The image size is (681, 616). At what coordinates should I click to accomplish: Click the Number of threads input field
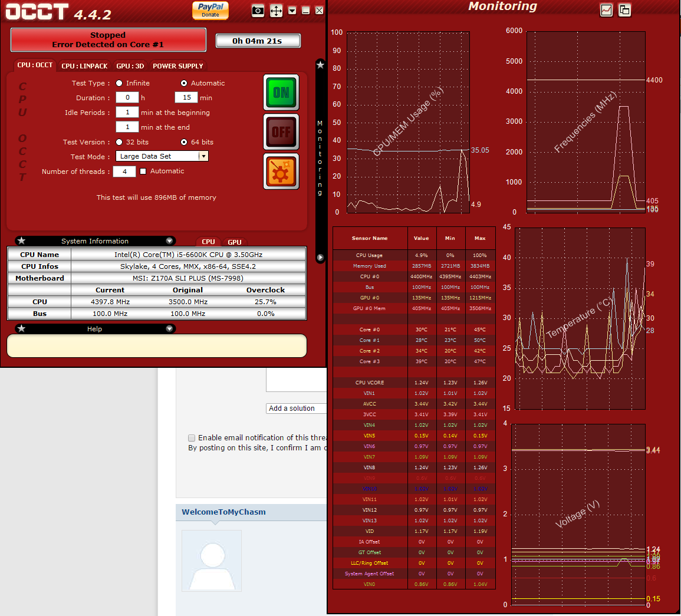pyautogui.click(x=124, y=172)
